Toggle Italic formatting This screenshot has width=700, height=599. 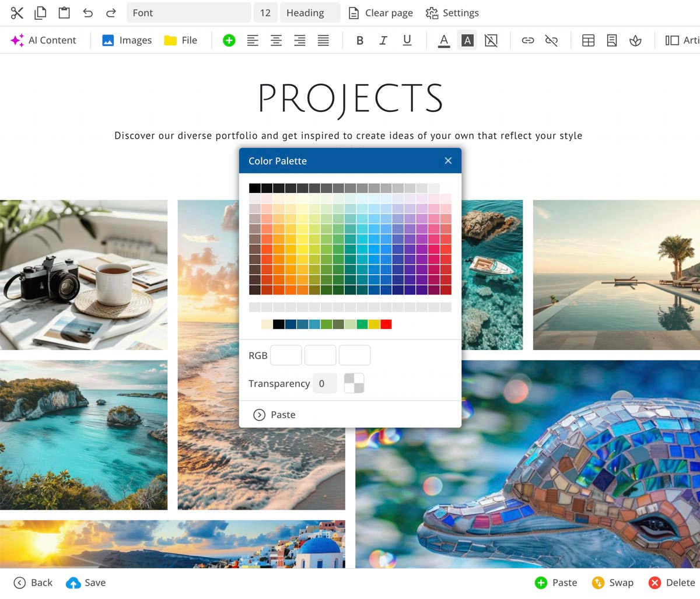383,40
